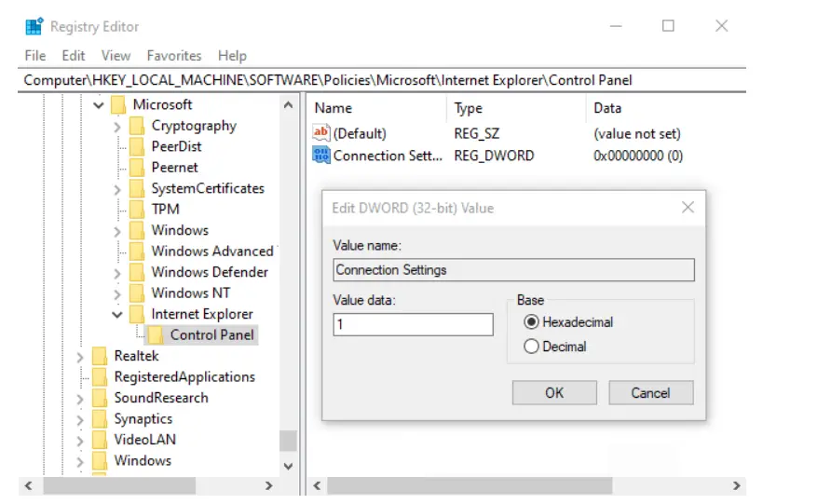Expand the Windows Defender tree node
The image size is (831, 504).
tap(117, 273)
